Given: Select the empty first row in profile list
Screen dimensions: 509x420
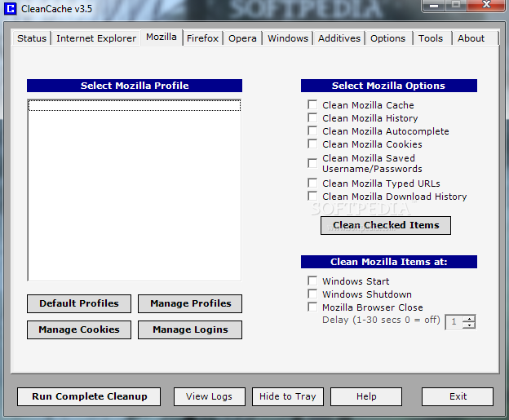Looking at the screenshot, I should click(x=135, y=105).
